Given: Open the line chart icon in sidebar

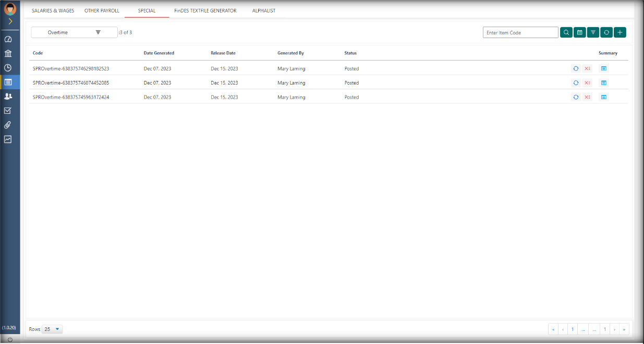Looking at the screenshot, I should pyautogui.click(x=8, y=139).
